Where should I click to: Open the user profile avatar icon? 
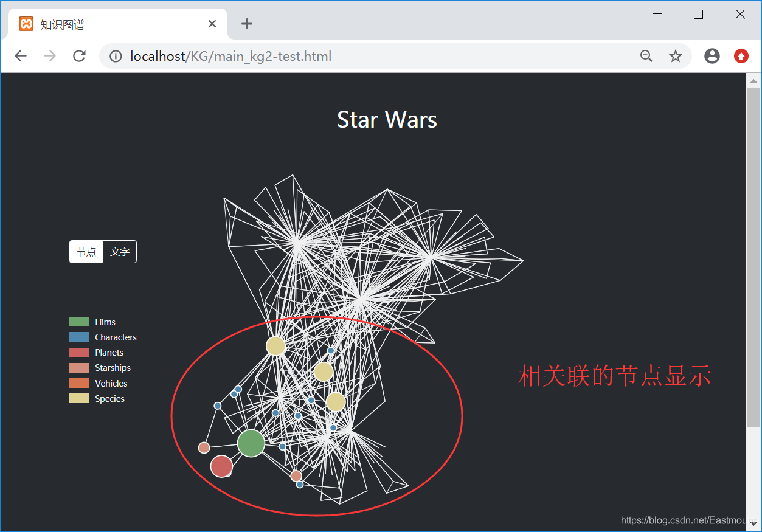[x=712, y=57]
